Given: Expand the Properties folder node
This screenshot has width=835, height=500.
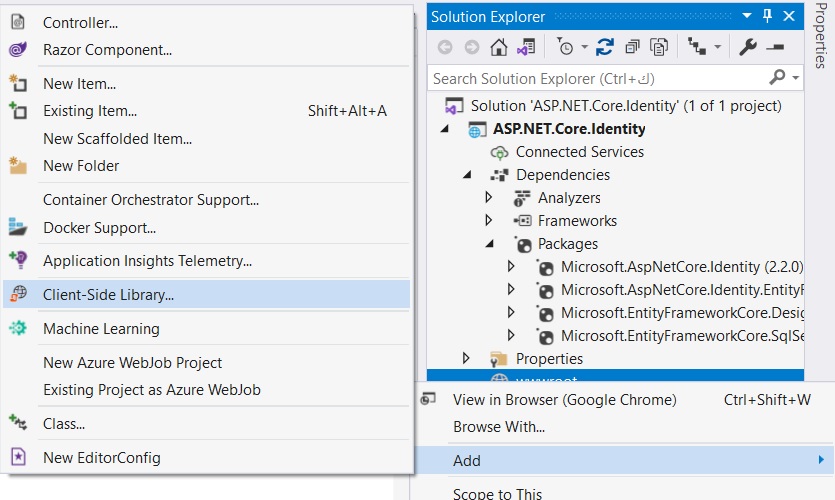Looking at the screenshot, I should 466,358.
